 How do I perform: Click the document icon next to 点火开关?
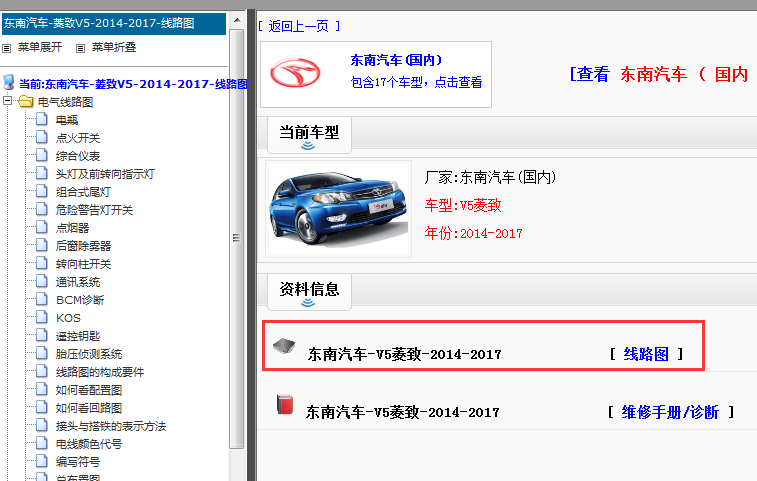(42, 137)
